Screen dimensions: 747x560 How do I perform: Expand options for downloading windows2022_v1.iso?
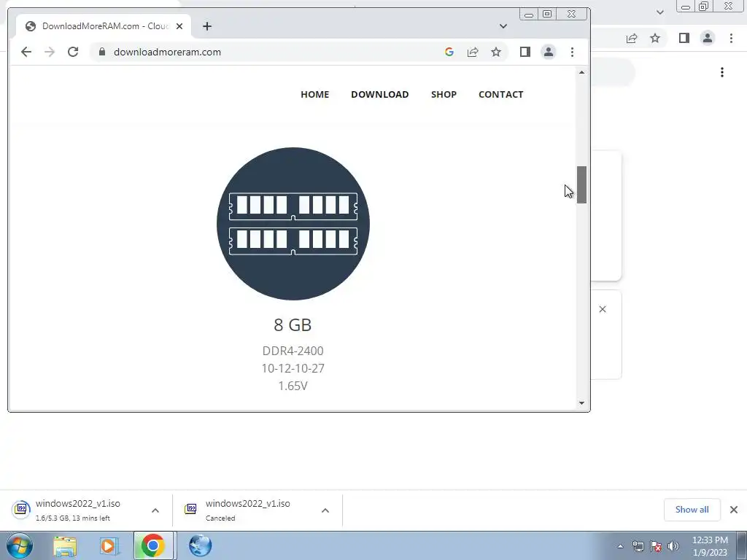coord(155,510)
